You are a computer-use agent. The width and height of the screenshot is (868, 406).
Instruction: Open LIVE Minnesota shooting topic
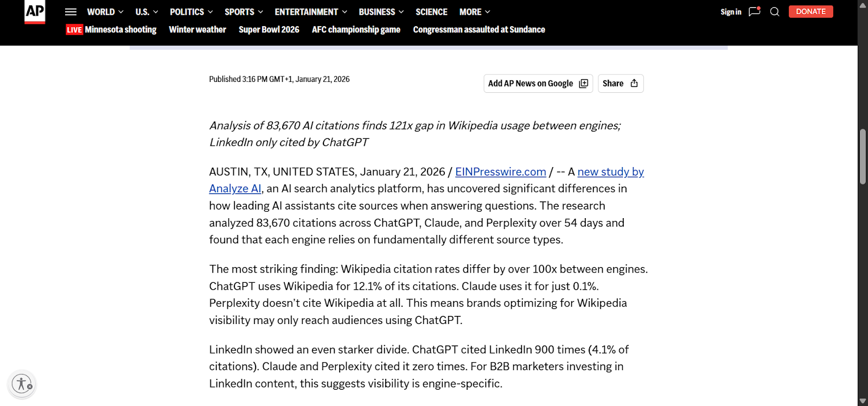point(111,29)
